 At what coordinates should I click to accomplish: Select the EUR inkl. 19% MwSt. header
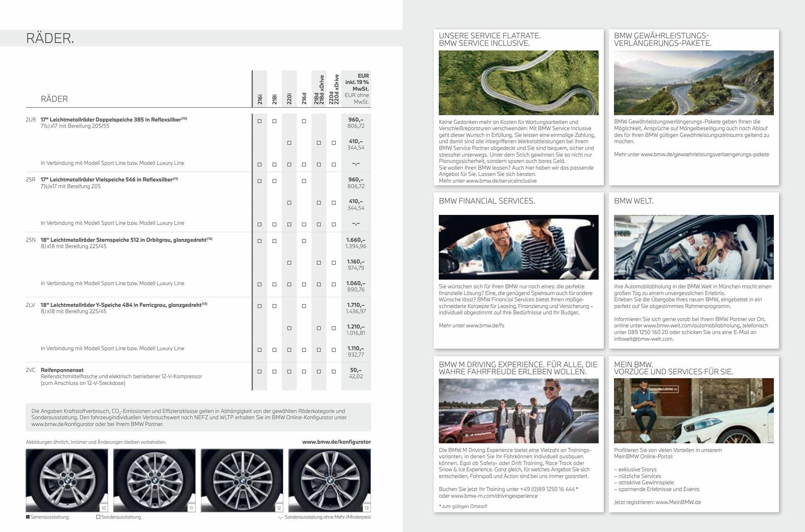click(357, 82)
